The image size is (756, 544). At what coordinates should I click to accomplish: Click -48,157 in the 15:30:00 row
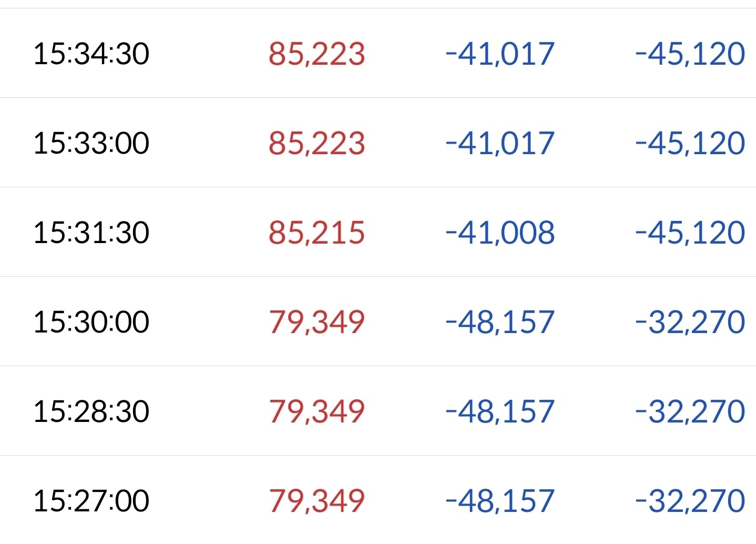pos(500,322)
